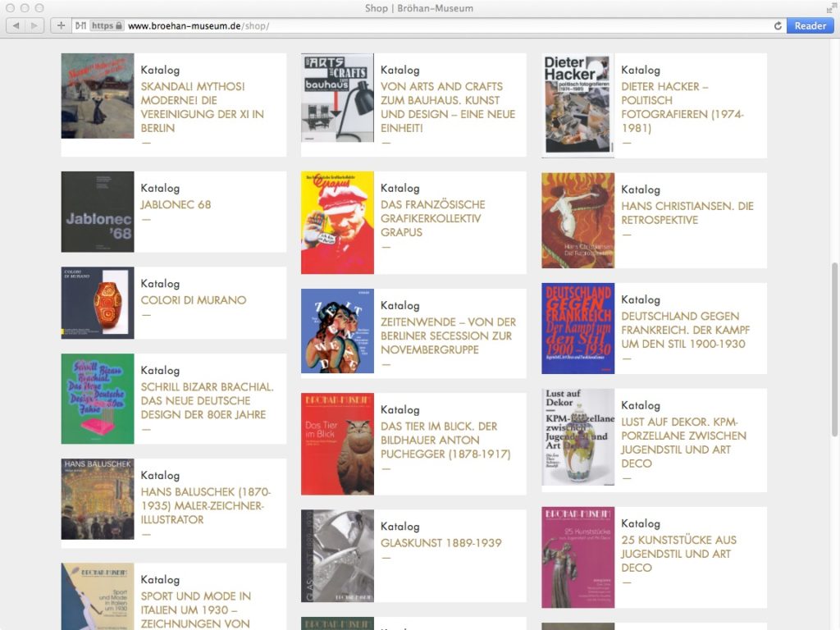Screen dimensions: 840x630
Task: Click the Jablonec '68 dark cover
Action: (98, 212)
